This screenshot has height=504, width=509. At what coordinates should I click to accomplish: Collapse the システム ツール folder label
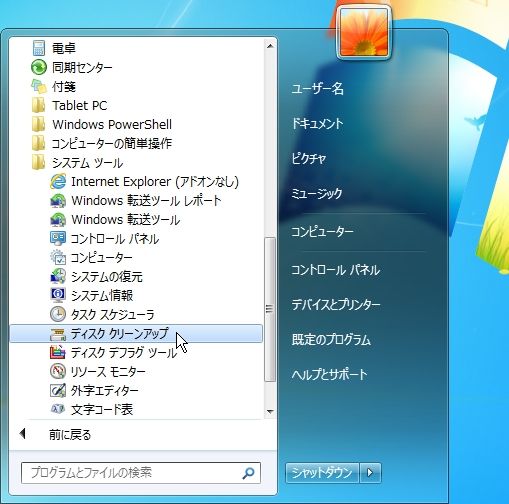pos(87,163)
